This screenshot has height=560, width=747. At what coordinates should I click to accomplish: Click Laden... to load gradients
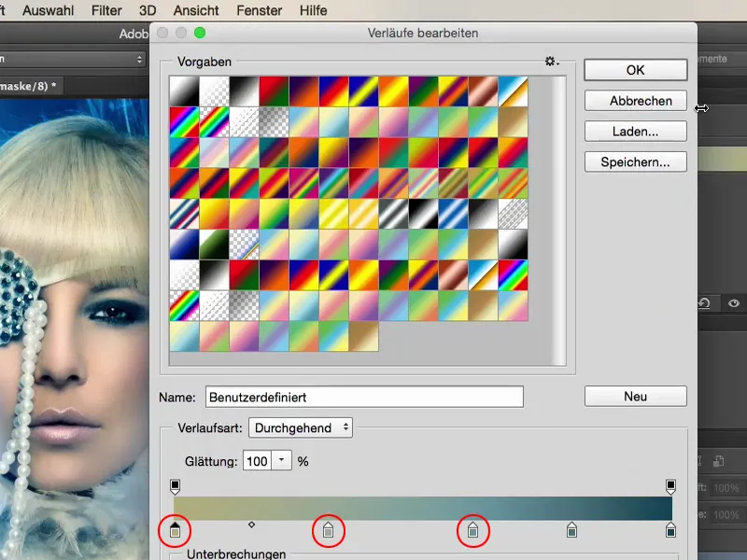pyautogui.click(x=636, y=132)
